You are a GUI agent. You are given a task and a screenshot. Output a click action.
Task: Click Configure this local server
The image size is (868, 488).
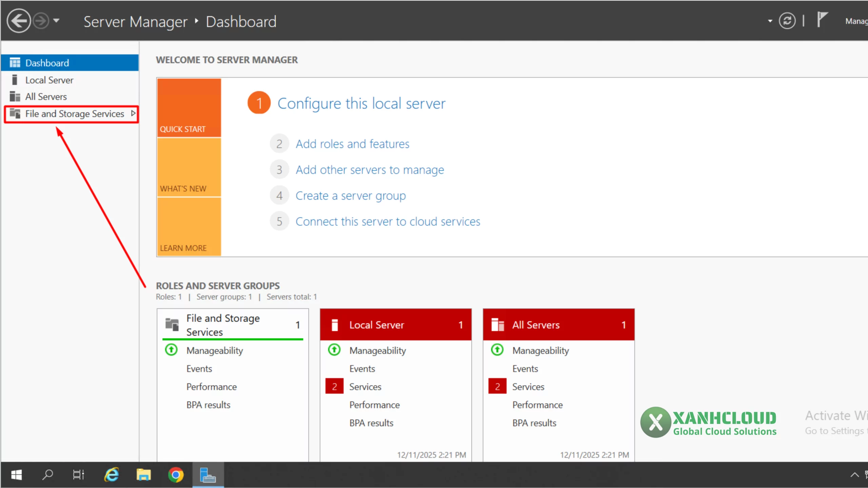coord(361,103)
